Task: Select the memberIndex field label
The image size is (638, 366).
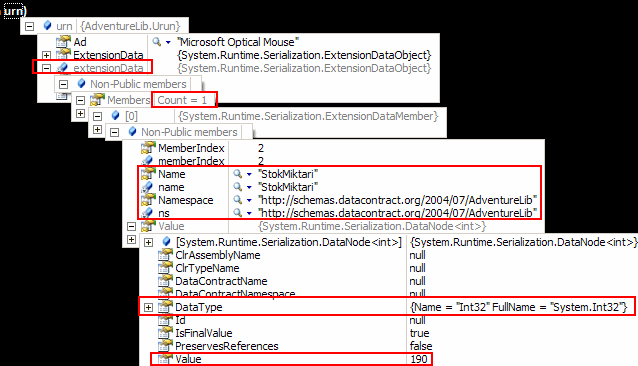Action: 191,161
